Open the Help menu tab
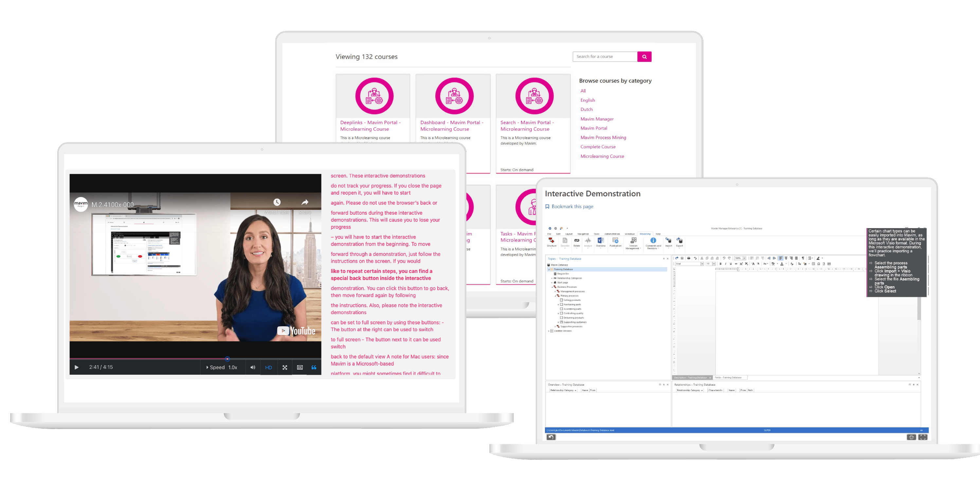 coord(658,234)
